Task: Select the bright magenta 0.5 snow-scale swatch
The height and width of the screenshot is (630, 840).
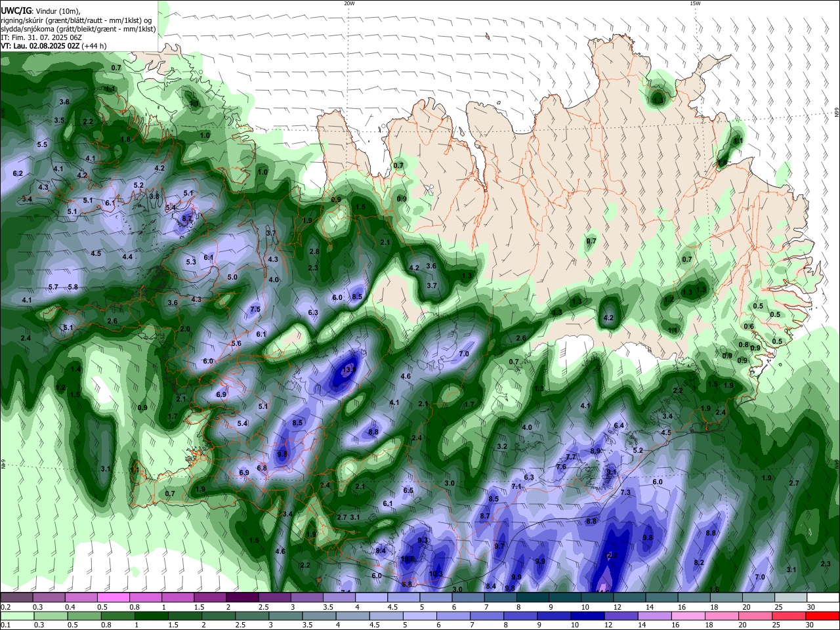Action: 113,598
